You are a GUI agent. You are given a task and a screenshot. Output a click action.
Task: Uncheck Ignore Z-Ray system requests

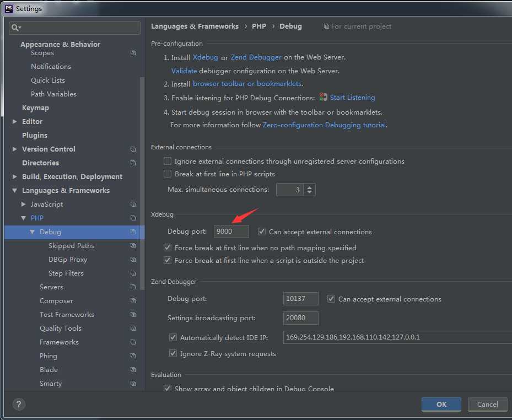click(173, 353)
